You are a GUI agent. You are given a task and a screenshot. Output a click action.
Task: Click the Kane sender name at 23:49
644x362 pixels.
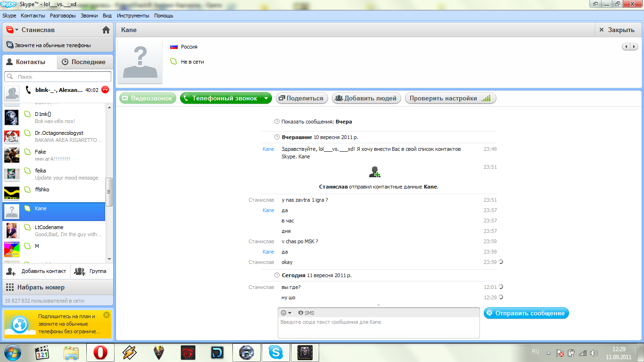268,149
